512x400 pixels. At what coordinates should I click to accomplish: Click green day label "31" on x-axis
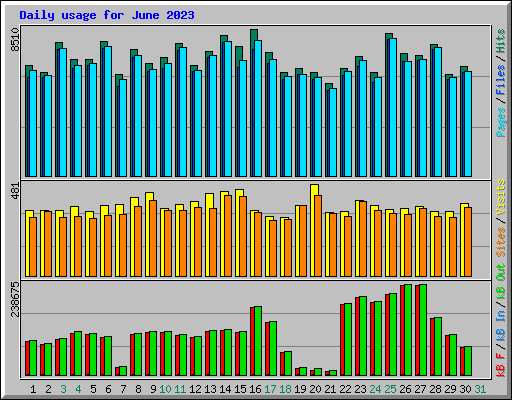(480, 389)
